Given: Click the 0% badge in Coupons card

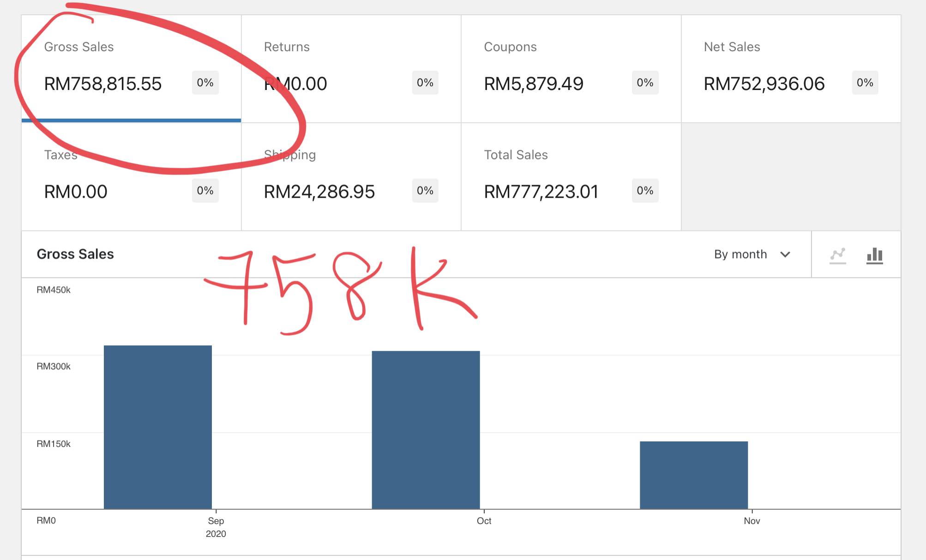Looking at the screenshot, I should (x=645, y=83).
